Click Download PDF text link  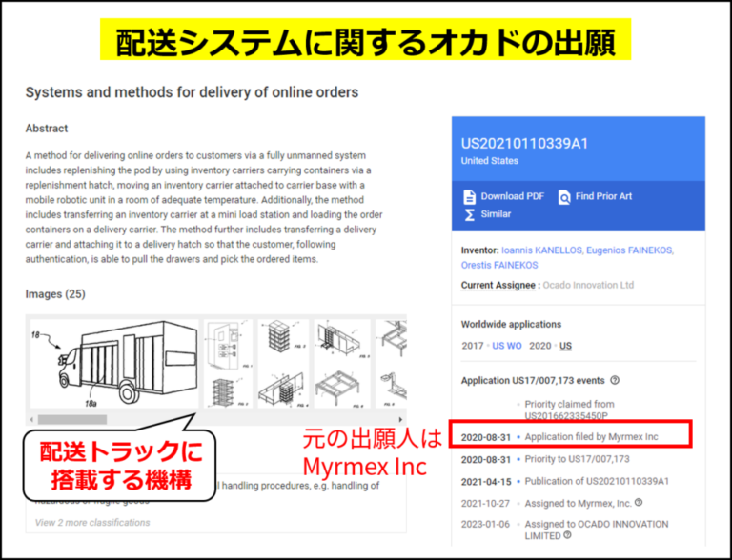tap(513, 196)
